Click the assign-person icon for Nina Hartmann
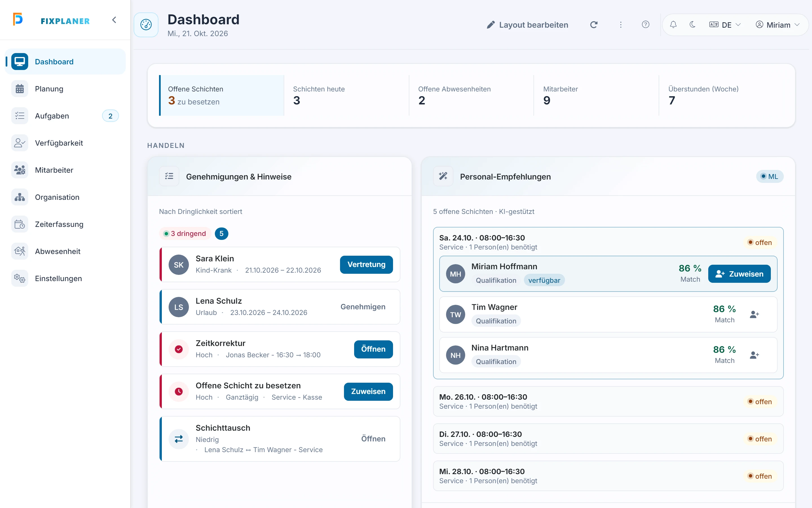The height and width of the screenshot is (508, 812). point(754,355)
